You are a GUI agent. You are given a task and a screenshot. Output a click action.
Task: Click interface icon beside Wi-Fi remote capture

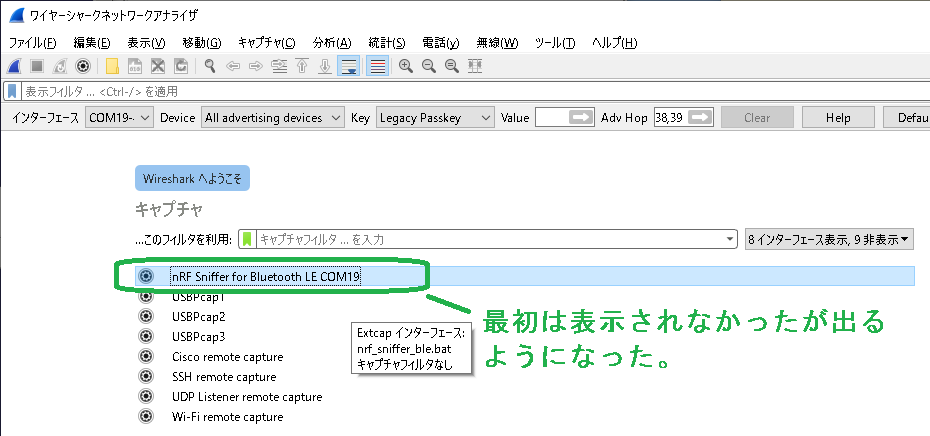(145, 416)
